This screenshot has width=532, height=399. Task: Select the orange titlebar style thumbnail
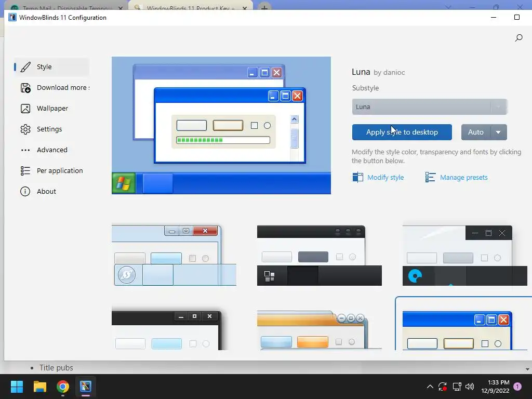(320, 329)
